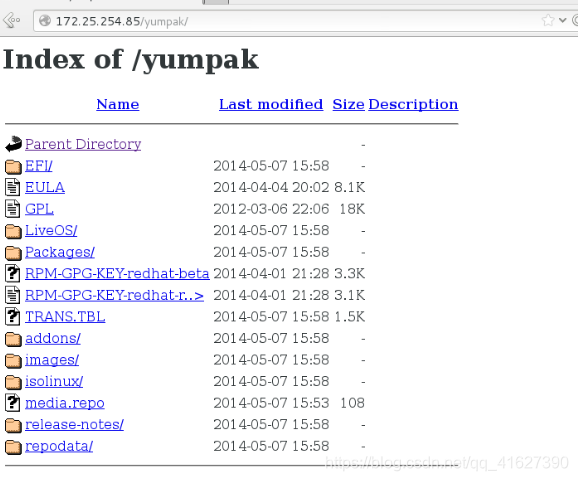Go to the Parent Directory link
Viewport: 578px width, 481px height.
(x=83, y=144)
